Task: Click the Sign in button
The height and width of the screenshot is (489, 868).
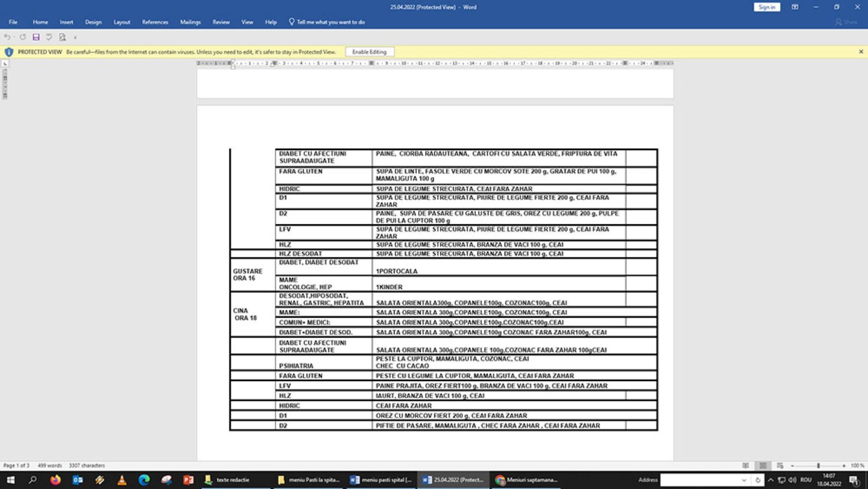Action: point(767,7)
